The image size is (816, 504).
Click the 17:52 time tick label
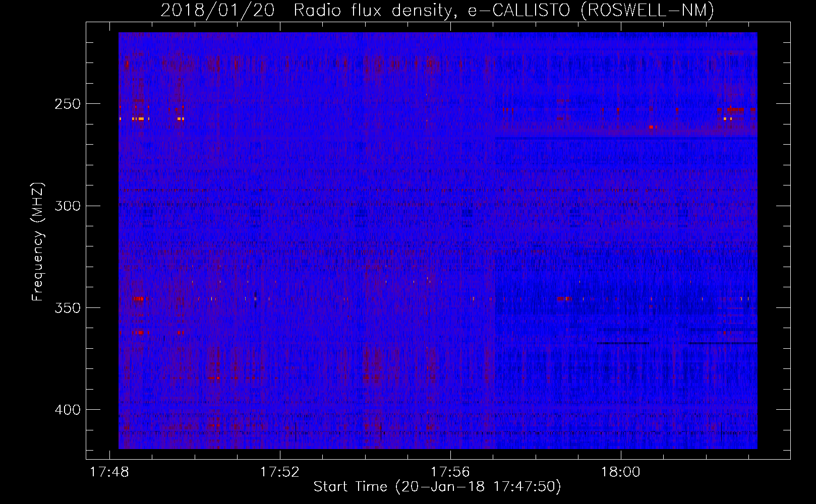click(279, 472)
